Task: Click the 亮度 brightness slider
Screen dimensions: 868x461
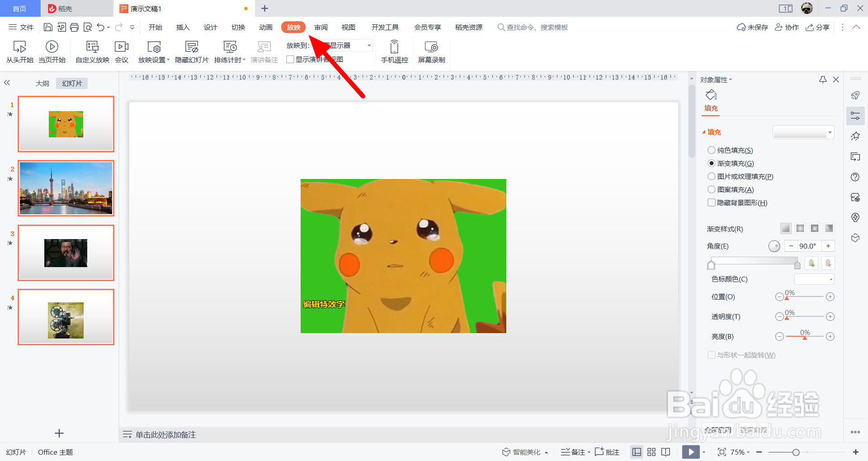Action: [x=805, y=336]
